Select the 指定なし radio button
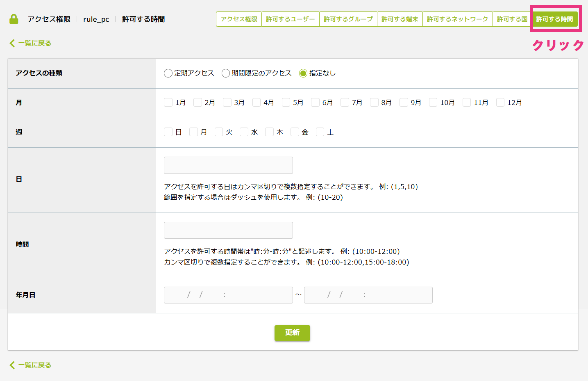Viewport: 588px width, 381px height. [x=303, y=73]
